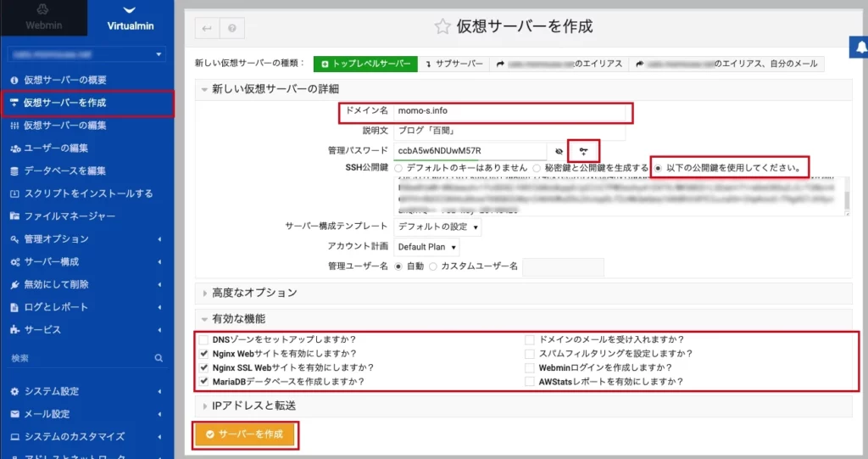
Task: Open ファイルマネージャー in the sidebar
Action: point(70,216)
